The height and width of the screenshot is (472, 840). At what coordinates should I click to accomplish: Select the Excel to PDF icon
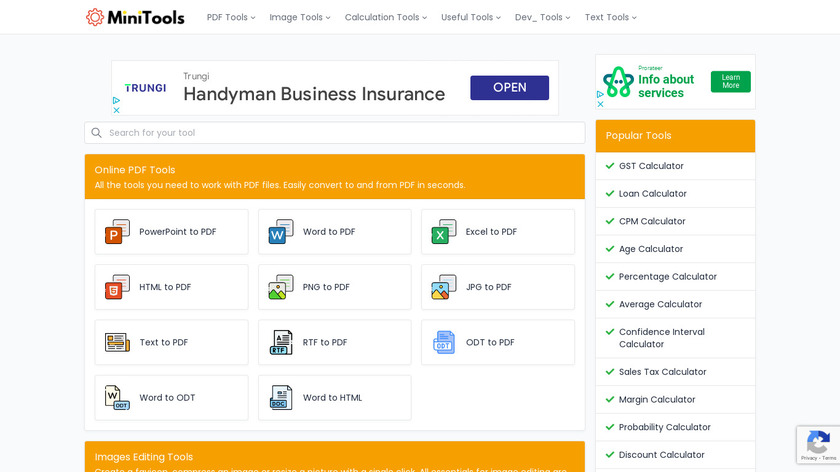(444, 231)
